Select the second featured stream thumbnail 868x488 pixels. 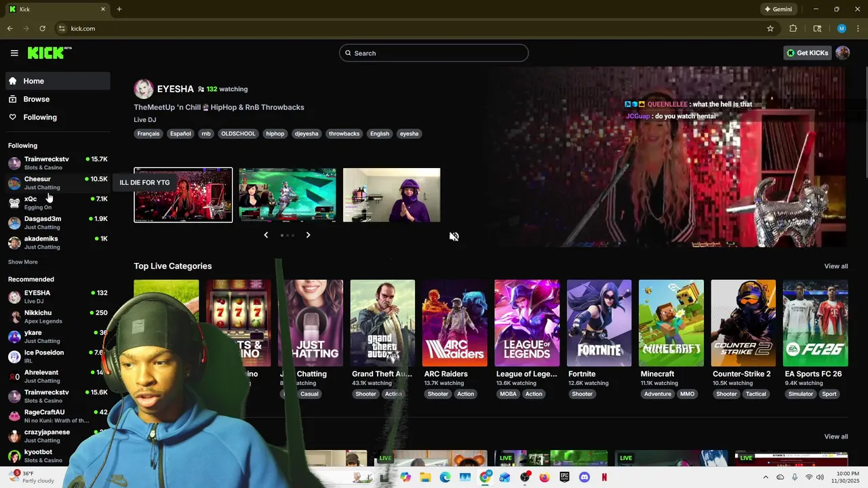(x=288, y=195)
